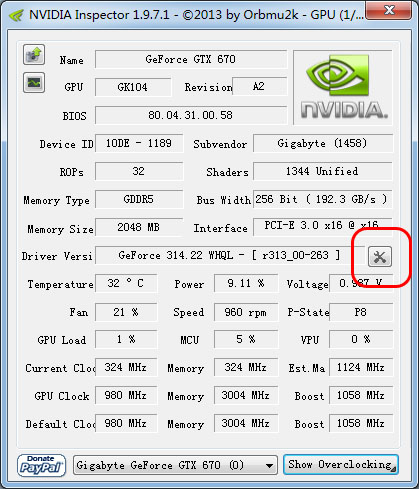Click GPU Load value 1 %
This screenshot has width=419, height=489.
tap(126, 339)
